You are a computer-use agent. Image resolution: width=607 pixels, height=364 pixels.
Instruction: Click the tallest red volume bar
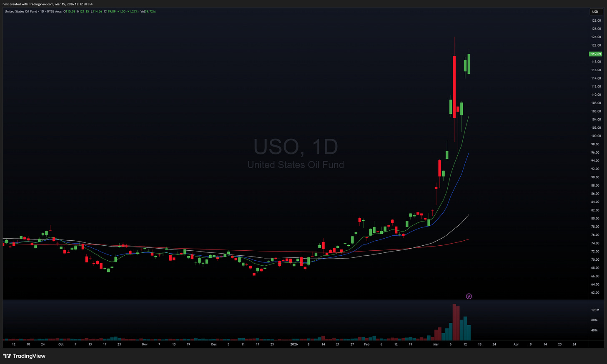454,322
